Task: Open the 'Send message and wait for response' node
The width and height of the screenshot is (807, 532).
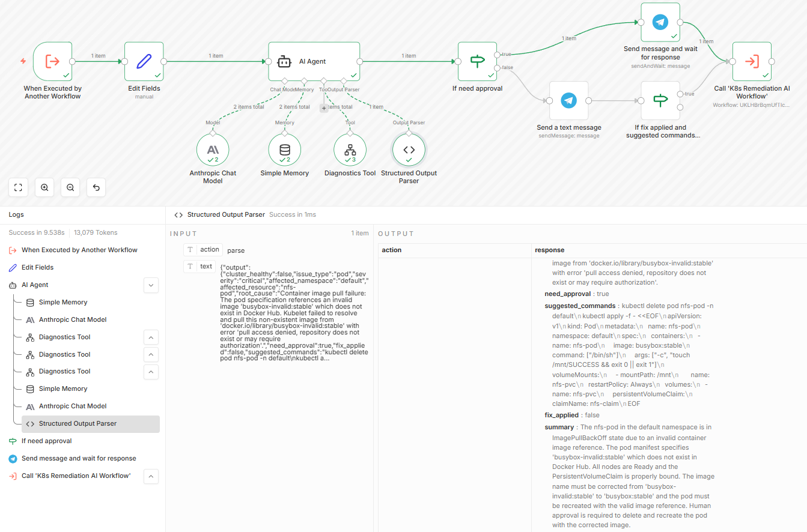Action: (660, 22)
